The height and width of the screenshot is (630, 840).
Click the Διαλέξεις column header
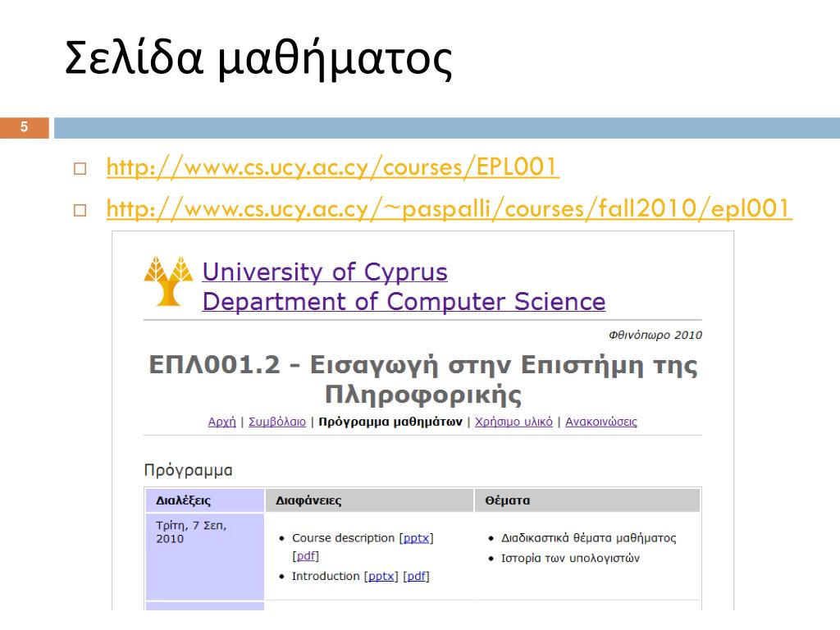pos(204,500)
